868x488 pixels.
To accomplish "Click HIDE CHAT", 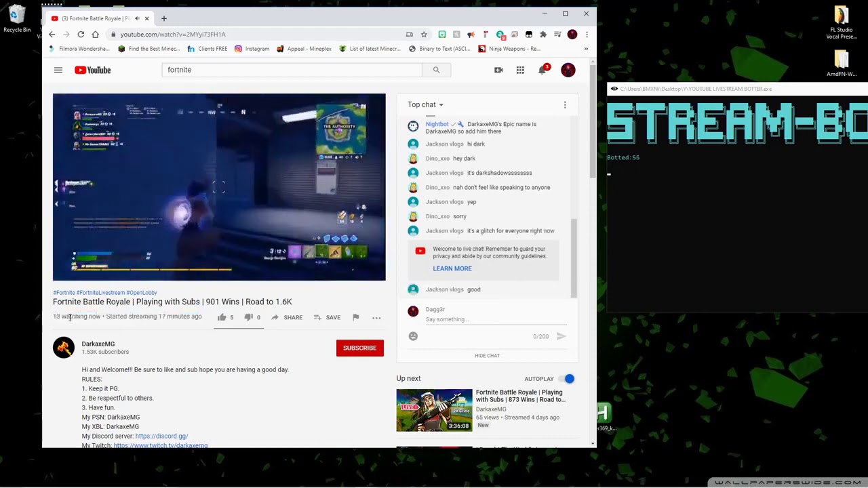I will pos(487,355).
